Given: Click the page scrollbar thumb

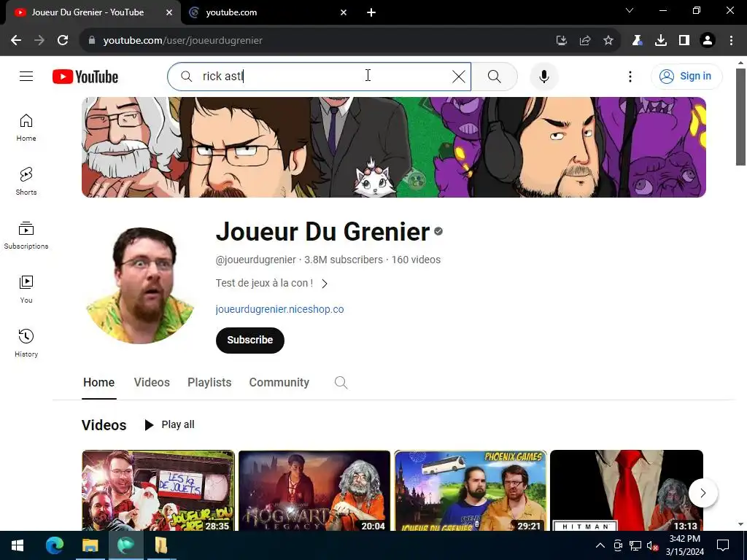Looking at the screenshot, I should [x=740, y=117].
